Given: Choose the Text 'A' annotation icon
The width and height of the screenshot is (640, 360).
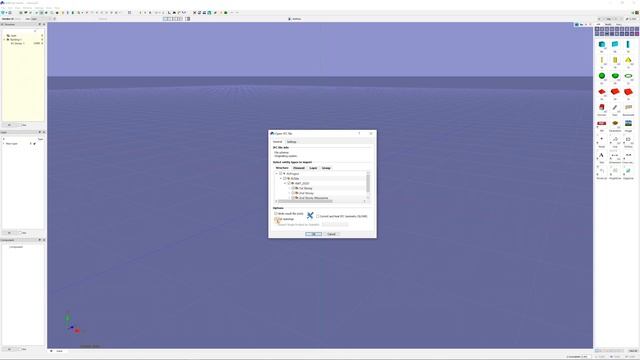Looking at the screenshot, I should pyautogui.click(x=602, y=155).
